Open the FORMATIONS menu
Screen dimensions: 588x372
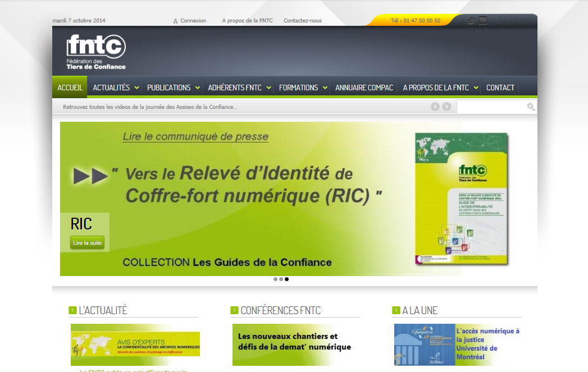click(299, 88)
